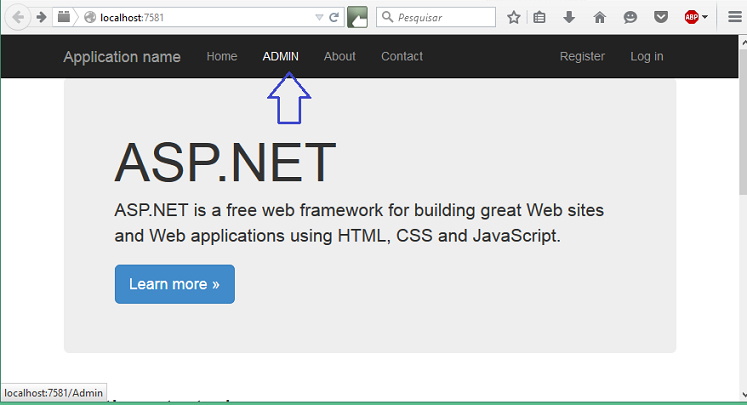This screenshot has width=747, height=405.
Task: Open the ADMIN navbar item
Action: (x=281, y=56)
